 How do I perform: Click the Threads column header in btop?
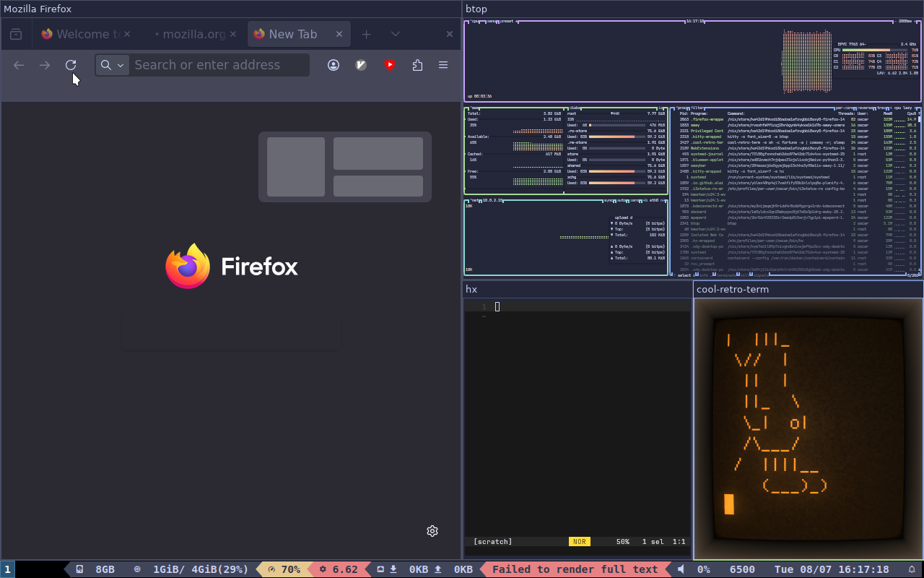(x=846, y=113)
